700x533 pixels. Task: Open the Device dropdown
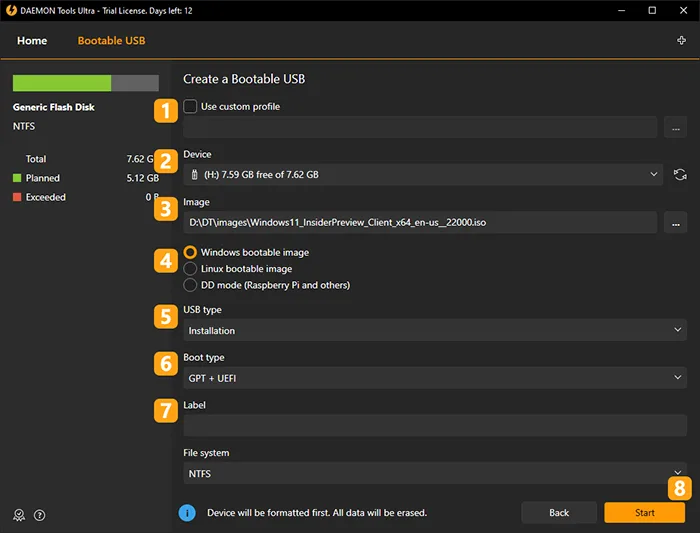pos(422,174)
